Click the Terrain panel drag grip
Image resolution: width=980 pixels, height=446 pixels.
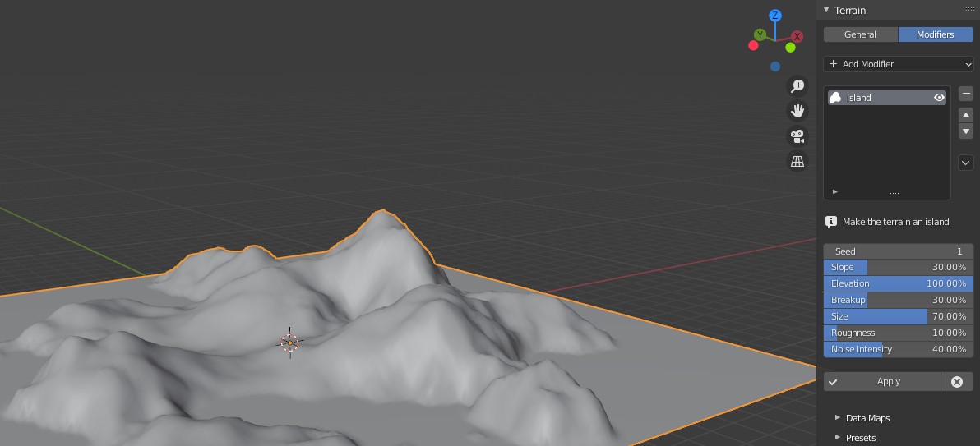[x=969, y=9]
